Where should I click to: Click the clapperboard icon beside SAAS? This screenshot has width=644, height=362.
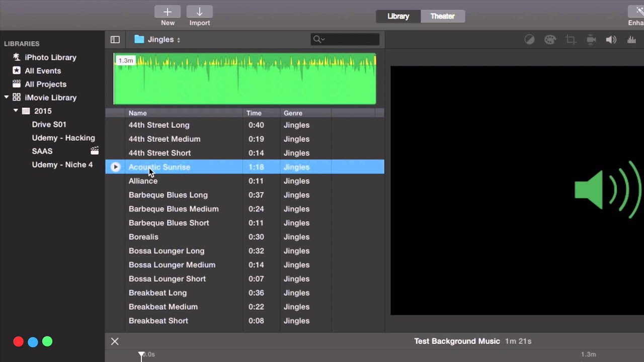pyautogui.click(x=95, y=150)
